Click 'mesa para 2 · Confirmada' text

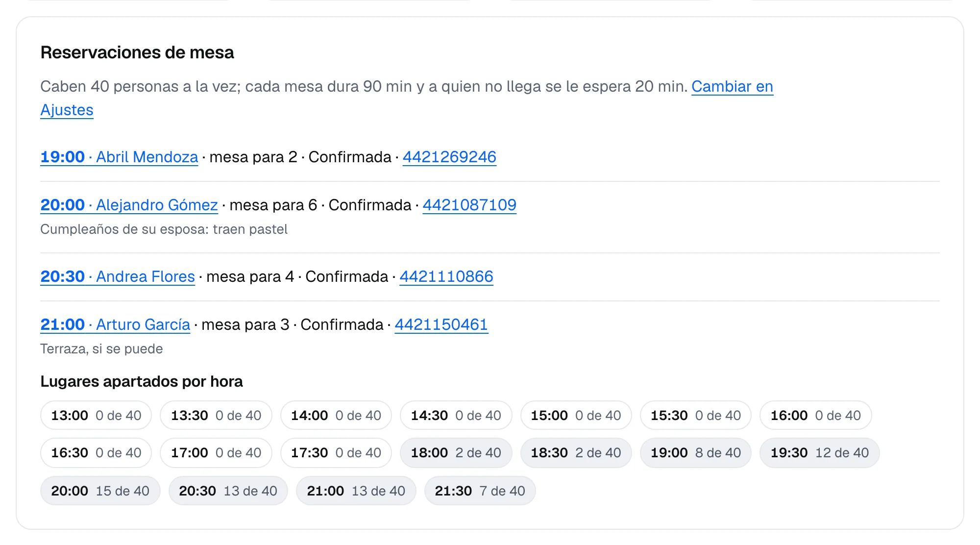pos(300,157)
